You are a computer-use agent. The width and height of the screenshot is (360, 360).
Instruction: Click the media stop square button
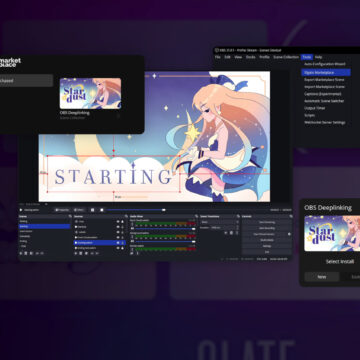[x=102, y=210]
